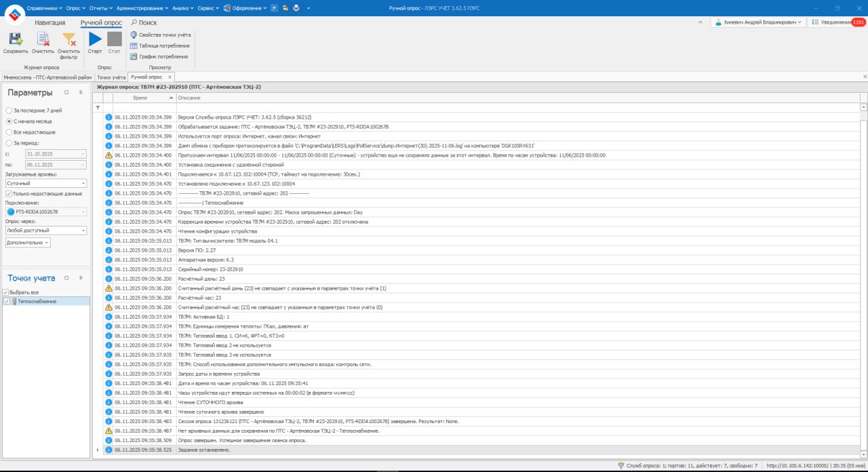Switch to the Точки учёта tab
Viewport: 868px width, 472px height.
point(111,77)
